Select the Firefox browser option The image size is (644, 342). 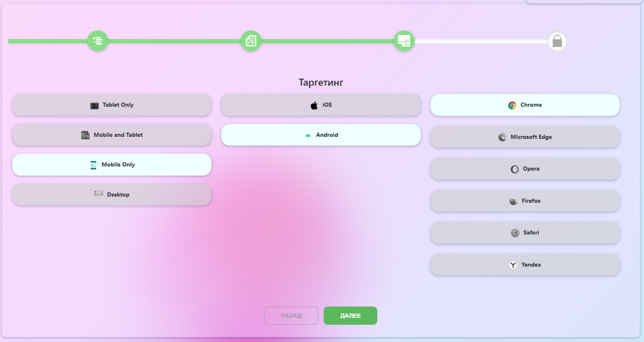click(x=525, y=201)
